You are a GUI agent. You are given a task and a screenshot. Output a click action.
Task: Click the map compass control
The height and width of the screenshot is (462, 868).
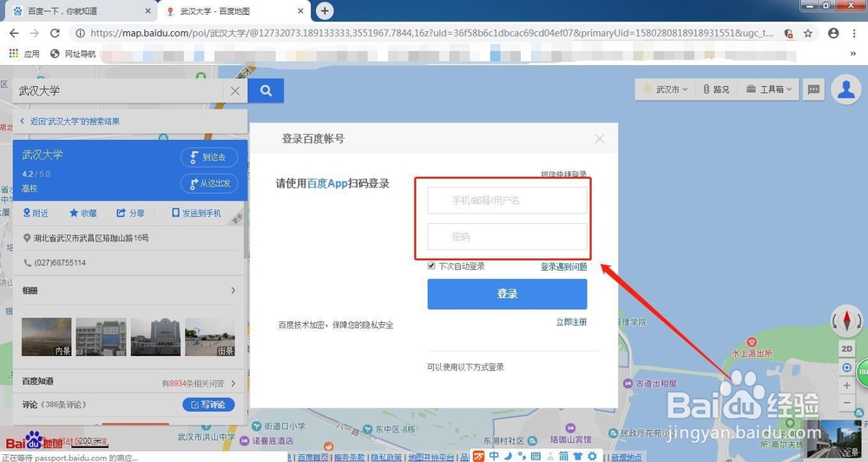pyautogui.click(x=846, y=320)
